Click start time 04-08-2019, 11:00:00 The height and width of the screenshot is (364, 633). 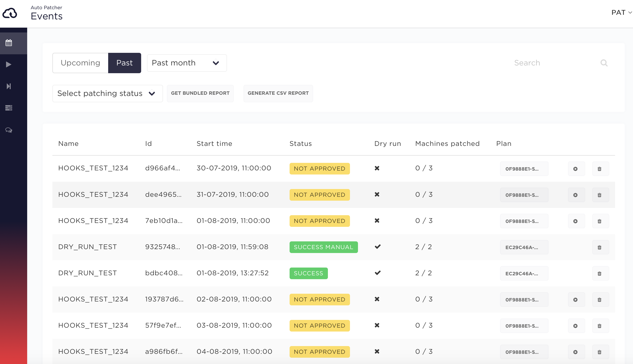[x=234, y=352]
